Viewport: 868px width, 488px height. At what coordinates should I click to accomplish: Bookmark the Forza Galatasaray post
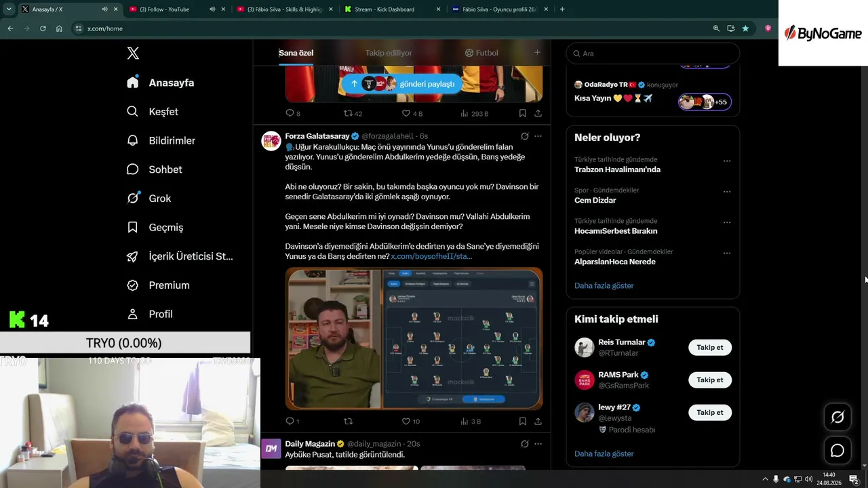click(x=522, y=421)
